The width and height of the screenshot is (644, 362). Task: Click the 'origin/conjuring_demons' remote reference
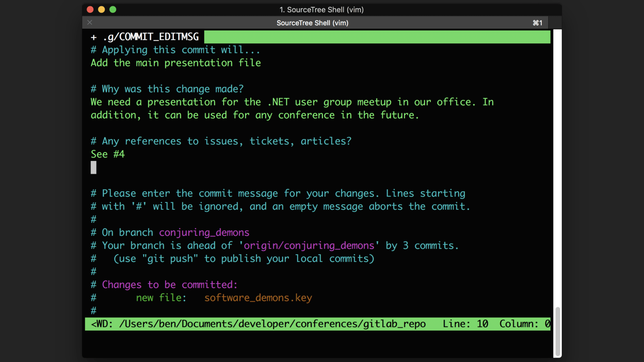(309, 246)
